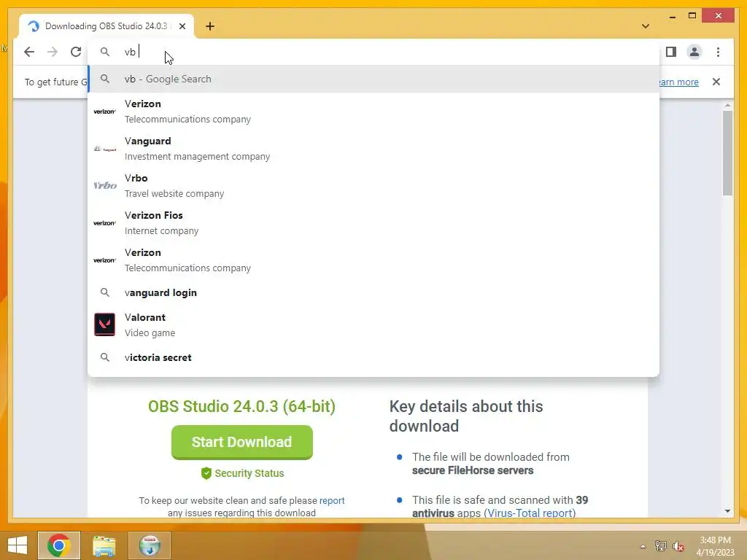The image size is (747, 560).
Task: Click the network tray icon
Action: (x=660, y=546)
